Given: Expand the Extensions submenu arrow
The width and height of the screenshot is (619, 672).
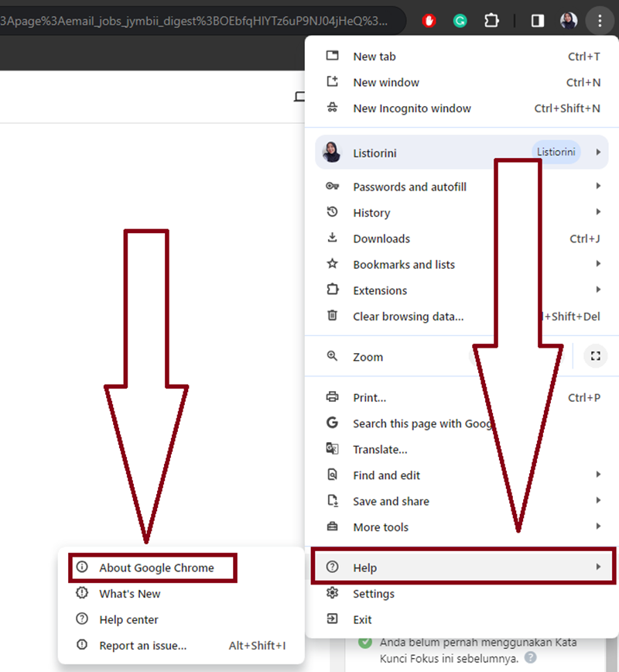Looking at the screenshot, I should point(598,290).
